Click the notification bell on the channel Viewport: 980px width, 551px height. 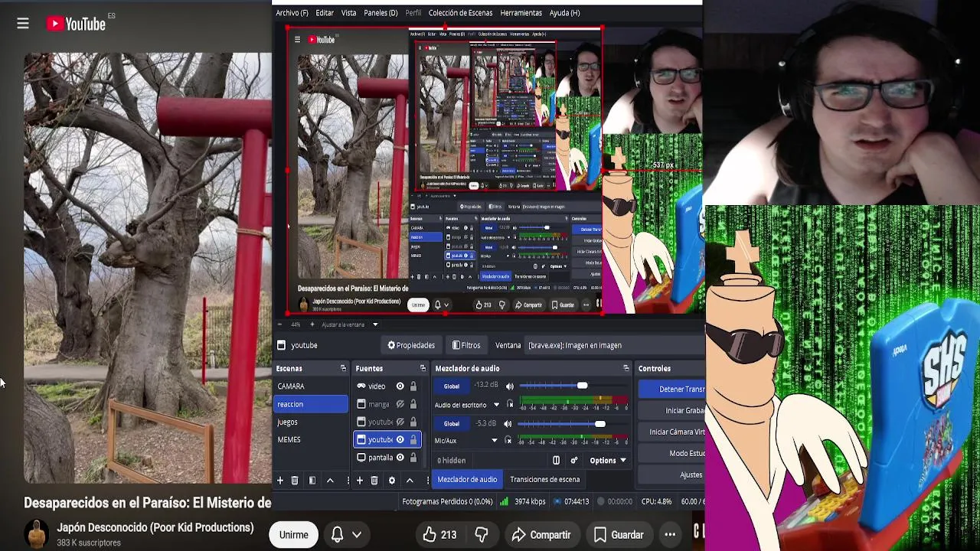click(337, 535)
